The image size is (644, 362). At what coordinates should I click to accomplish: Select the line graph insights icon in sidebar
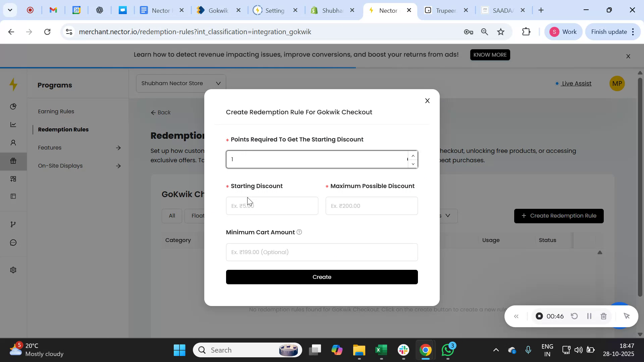[13, 124]
